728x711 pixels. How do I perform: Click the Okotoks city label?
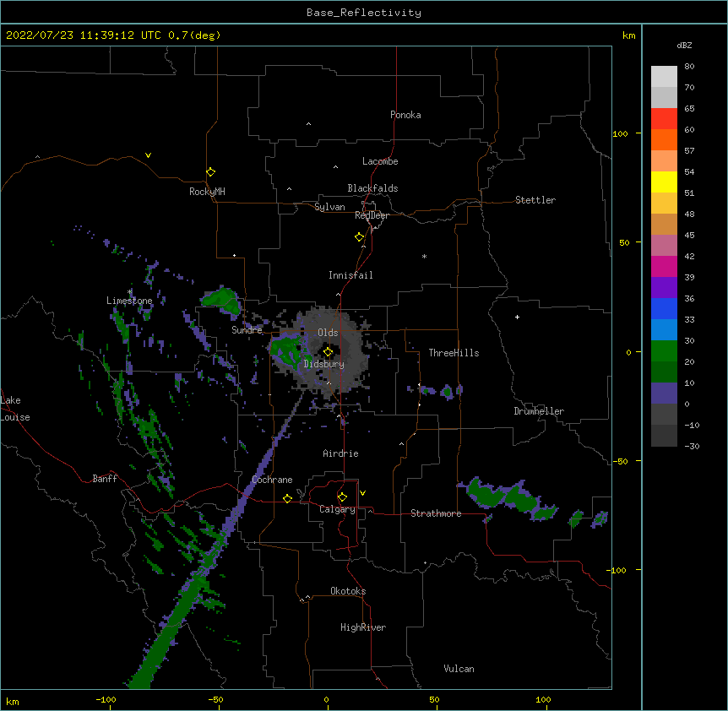click(x=348, y=591)
